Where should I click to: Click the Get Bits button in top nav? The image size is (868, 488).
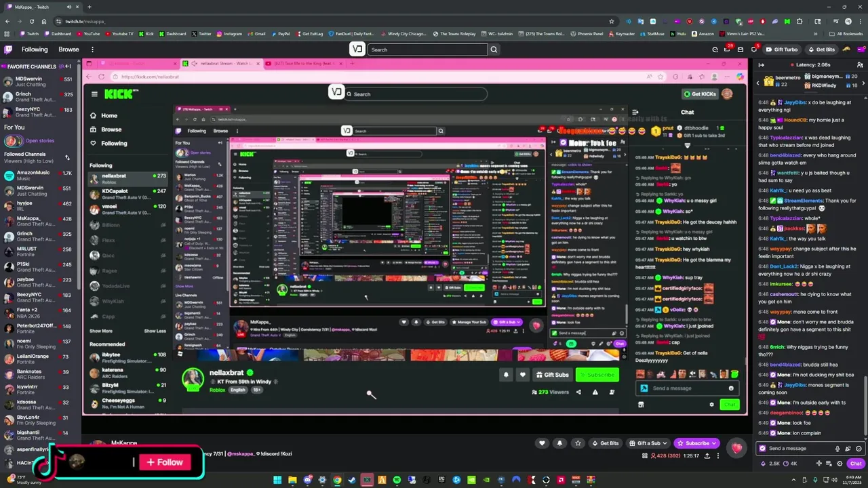[x=822, y=49]
